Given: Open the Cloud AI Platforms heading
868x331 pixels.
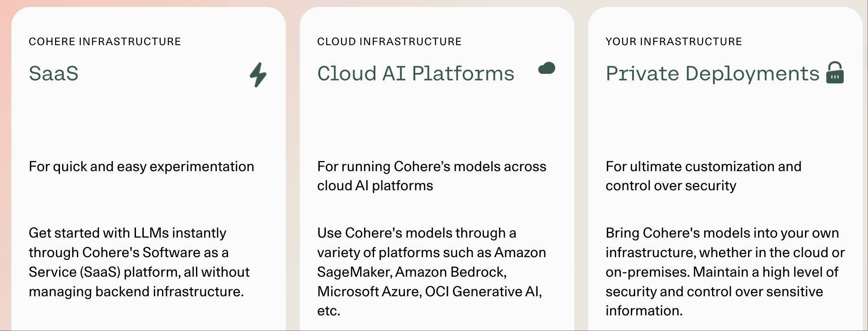Looking at the screenshot, I should pos(416,73).
